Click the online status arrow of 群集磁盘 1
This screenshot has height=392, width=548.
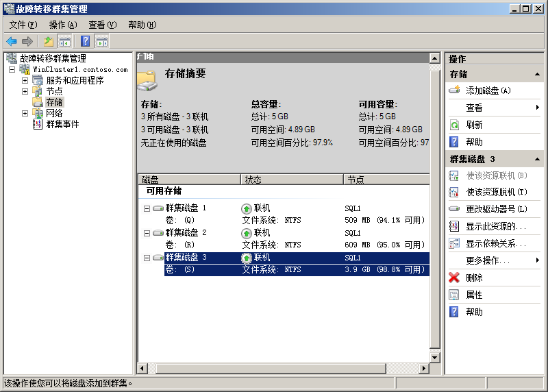247,209
